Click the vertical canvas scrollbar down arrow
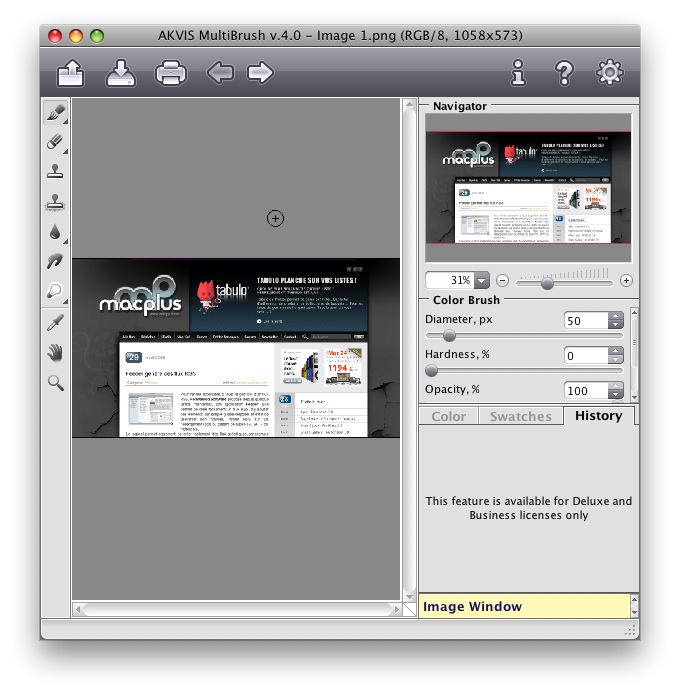The image size is (680, 695). (x=409, y=597)
